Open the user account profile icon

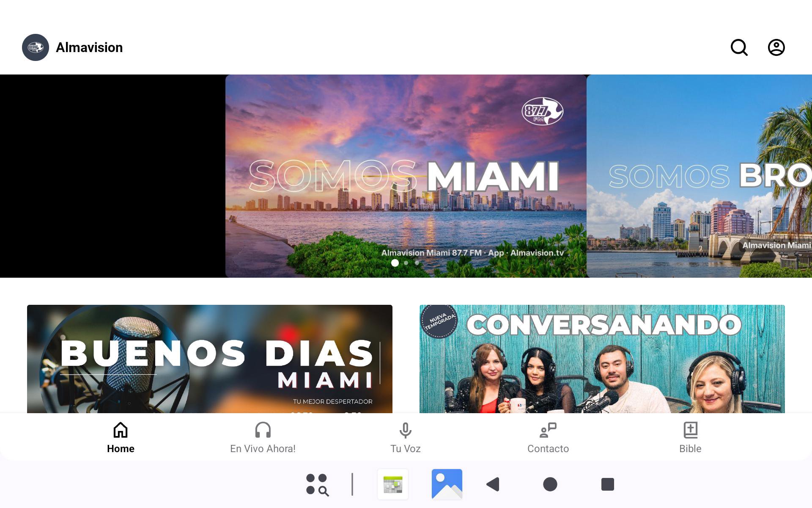pos(776,47)
